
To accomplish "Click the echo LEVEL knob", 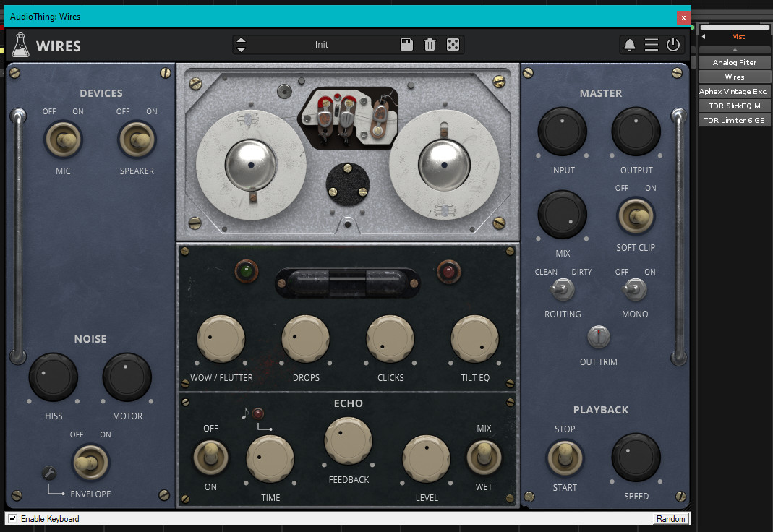I will (x=427, y=458).
